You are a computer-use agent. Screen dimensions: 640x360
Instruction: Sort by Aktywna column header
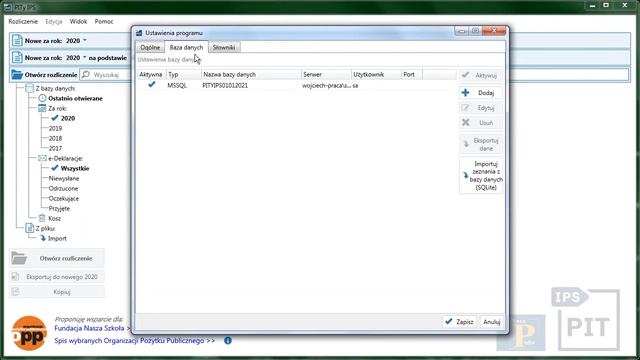(x=151, y=75)
